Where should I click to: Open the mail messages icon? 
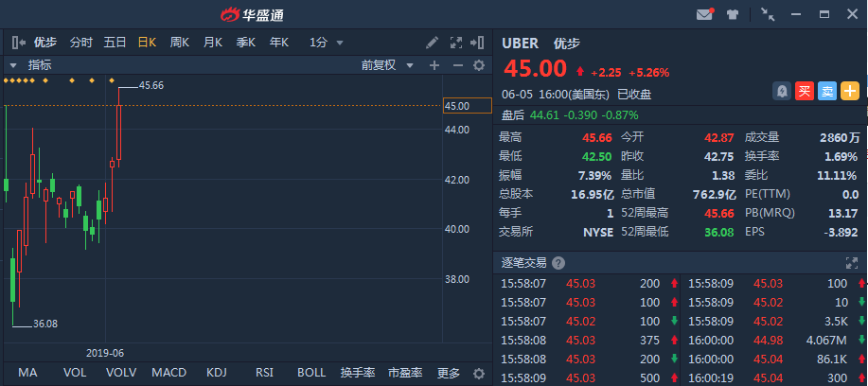[x=704, y=14]
